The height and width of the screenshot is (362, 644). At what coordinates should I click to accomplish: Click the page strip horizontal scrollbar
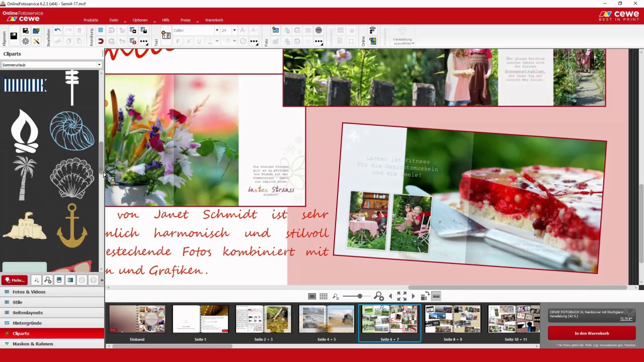tap(171, 346)
